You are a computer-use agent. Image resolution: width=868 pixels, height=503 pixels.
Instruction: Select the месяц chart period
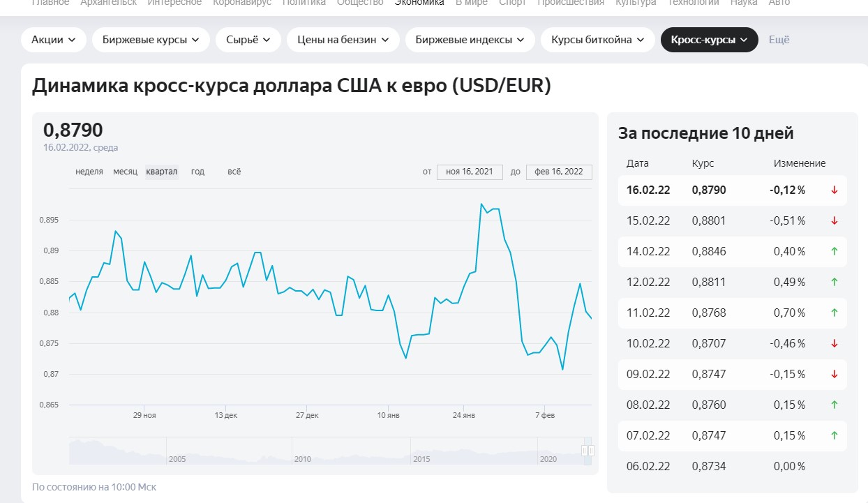[126, 172]
